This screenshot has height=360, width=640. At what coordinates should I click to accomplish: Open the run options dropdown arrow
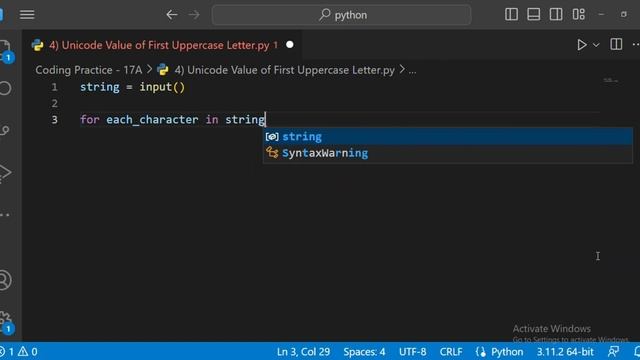[x=596, y=45]
